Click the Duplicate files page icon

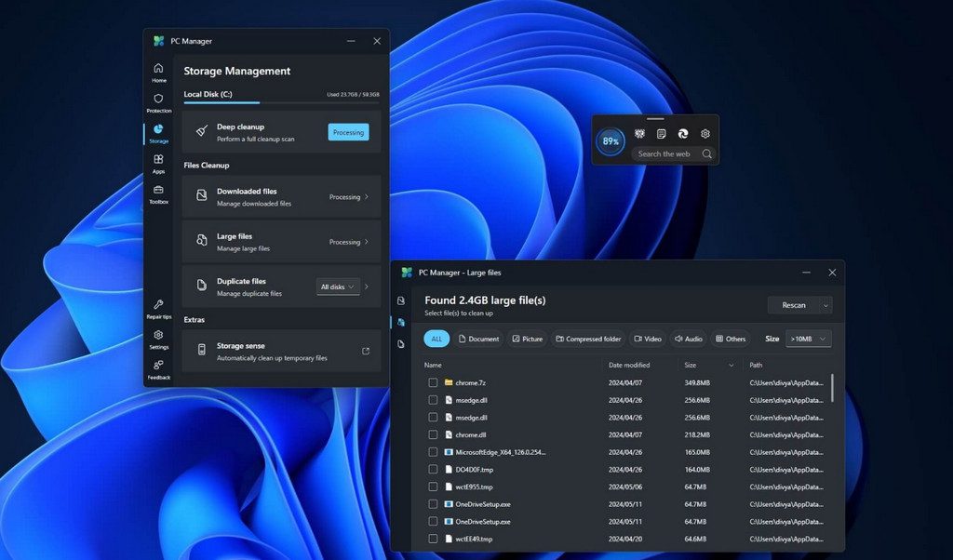click(x=202, y=286)
